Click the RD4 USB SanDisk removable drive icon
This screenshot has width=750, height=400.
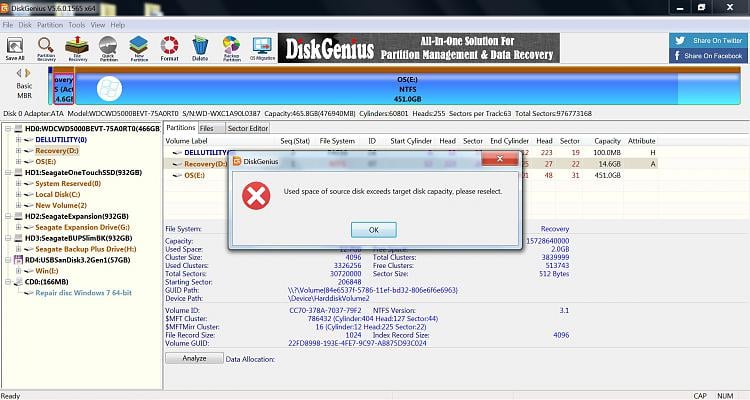19,260
